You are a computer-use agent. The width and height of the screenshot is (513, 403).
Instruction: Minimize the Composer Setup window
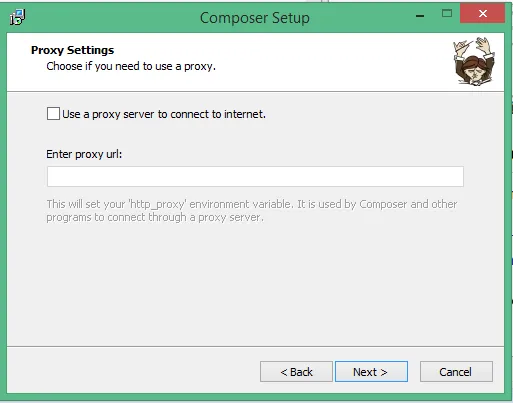420,15
